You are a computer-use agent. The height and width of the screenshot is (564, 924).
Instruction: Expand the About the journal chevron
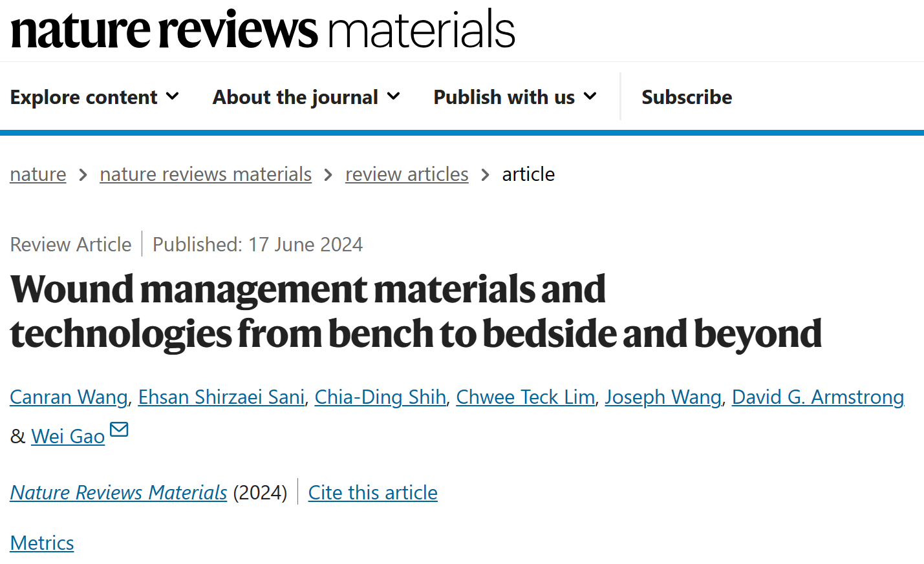click(393, 96)
